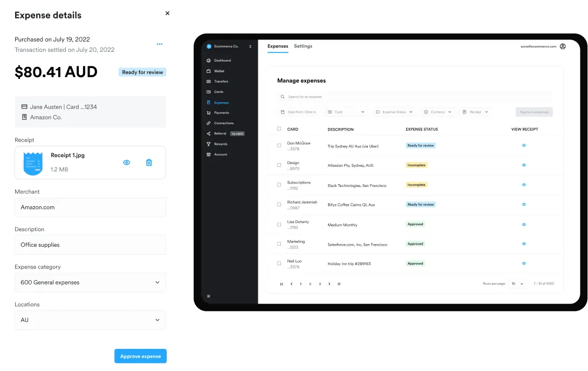The width and height of the screenshot is (588, 371).
Task: Tick the checkbox for Don McGraw row
Action: (279, 145)
